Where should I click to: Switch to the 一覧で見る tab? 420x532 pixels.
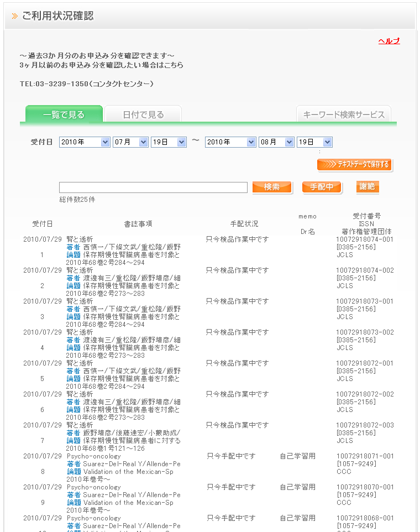64,114
